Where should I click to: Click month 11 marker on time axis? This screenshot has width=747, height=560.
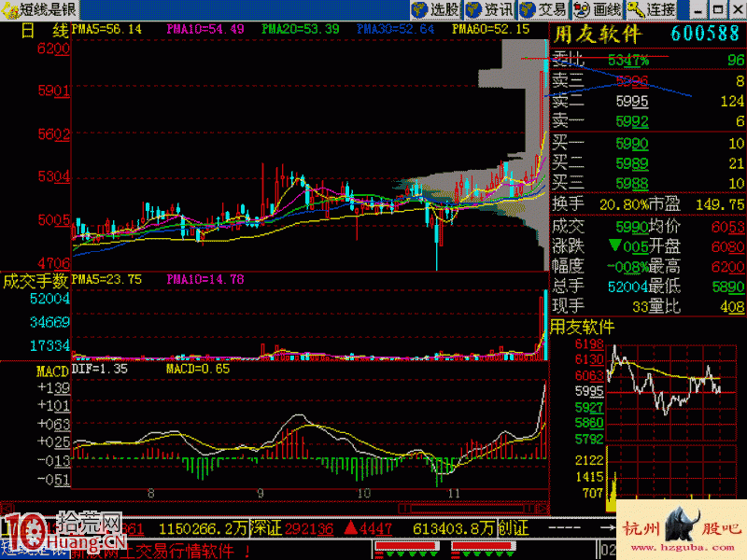[454, 494]
